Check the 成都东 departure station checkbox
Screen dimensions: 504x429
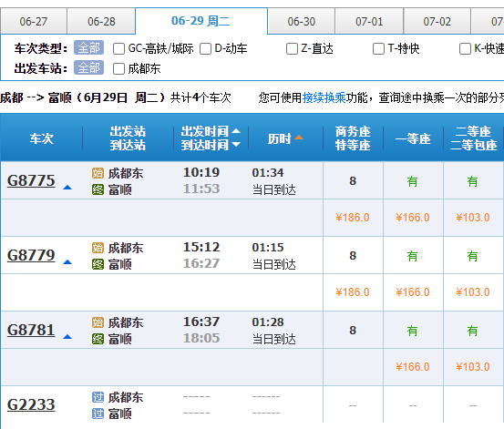118,69
